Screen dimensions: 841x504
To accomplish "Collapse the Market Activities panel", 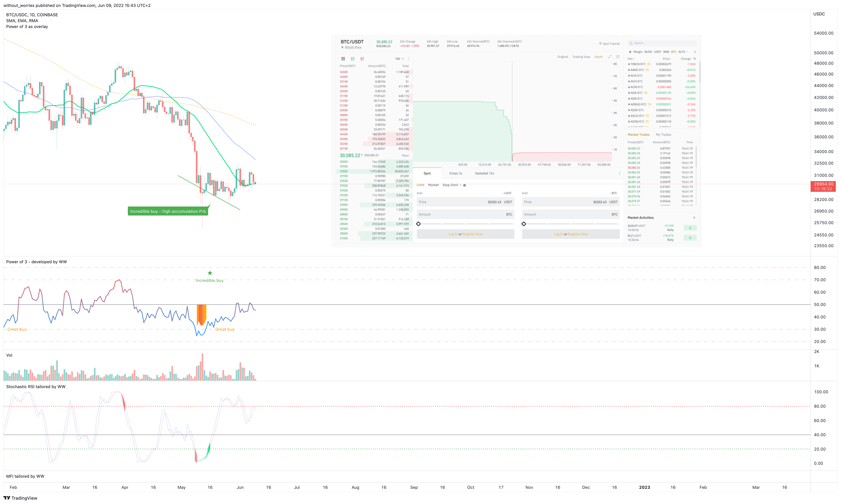I will [x=694, y=218].
